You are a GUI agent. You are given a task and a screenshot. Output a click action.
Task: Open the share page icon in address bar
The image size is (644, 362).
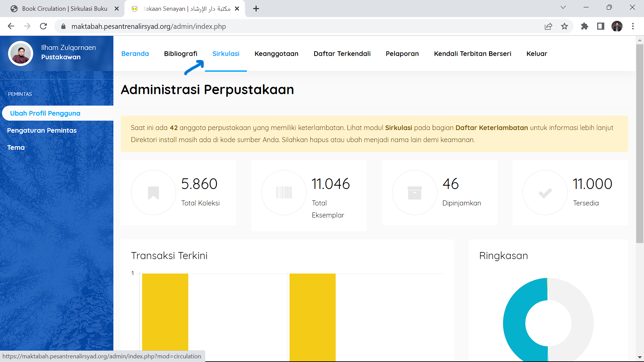pyautogui.click(x=548, y=26)
